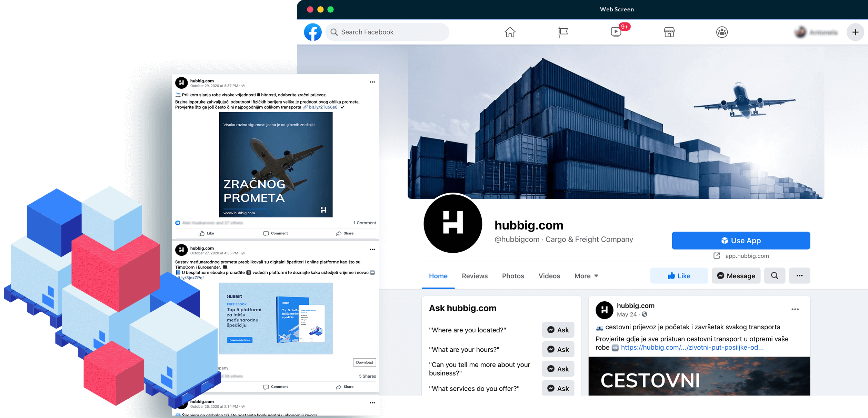Select the Home tab

[x=438, y=276]
